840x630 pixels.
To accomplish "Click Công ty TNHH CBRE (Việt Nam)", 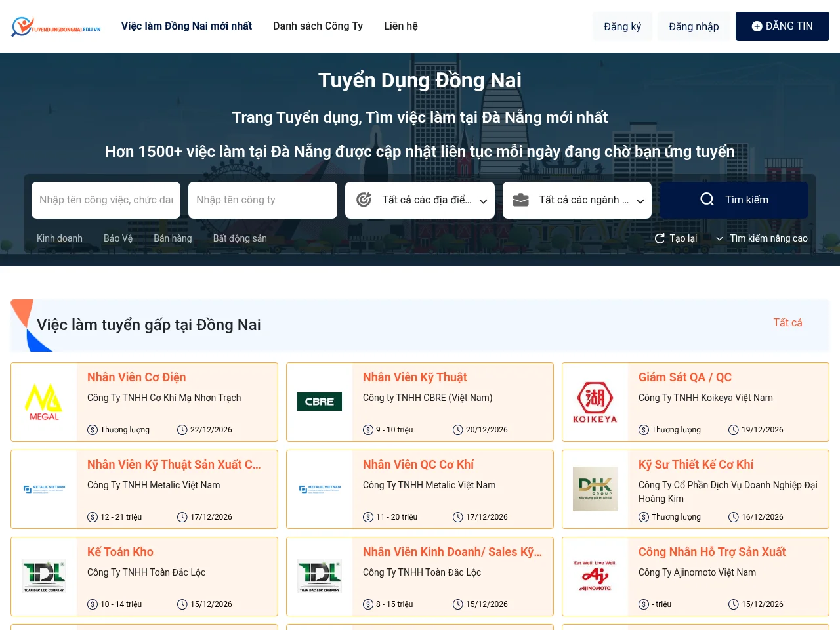I will 427,398.
